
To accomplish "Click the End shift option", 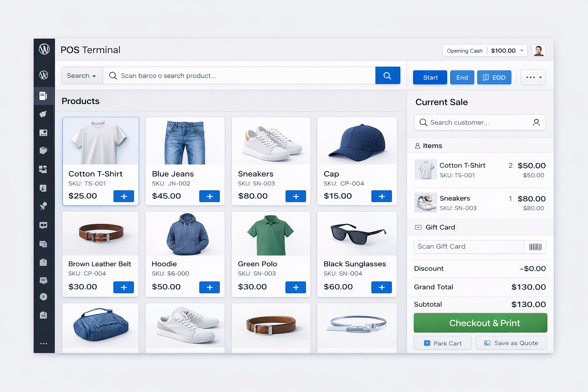I will (462, 77).
